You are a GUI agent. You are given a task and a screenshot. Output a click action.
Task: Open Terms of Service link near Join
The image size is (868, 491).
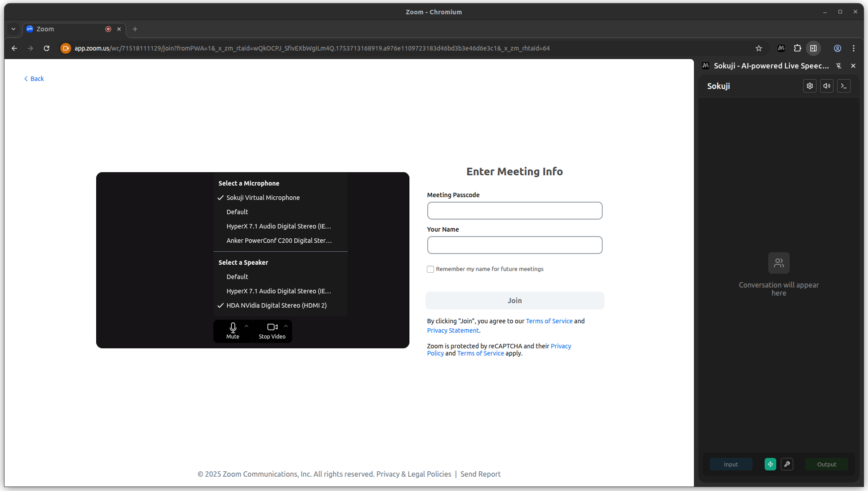(549, 321)
